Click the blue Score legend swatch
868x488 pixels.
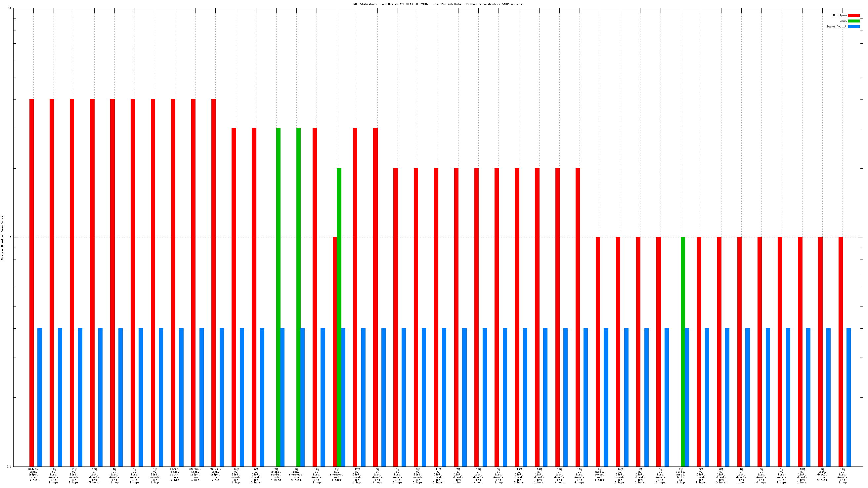(853, 26)
